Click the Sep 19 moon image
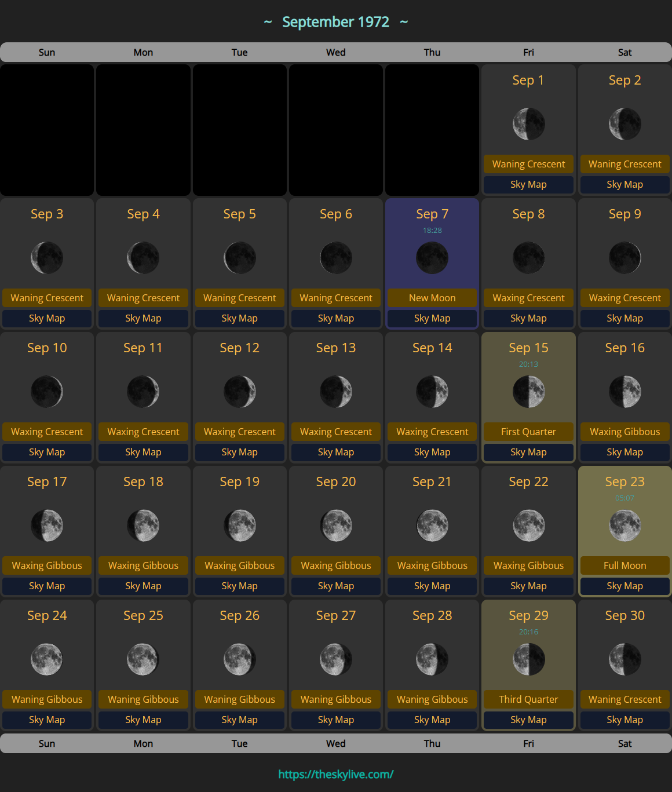The image size is (672, 792). point(240,525)
